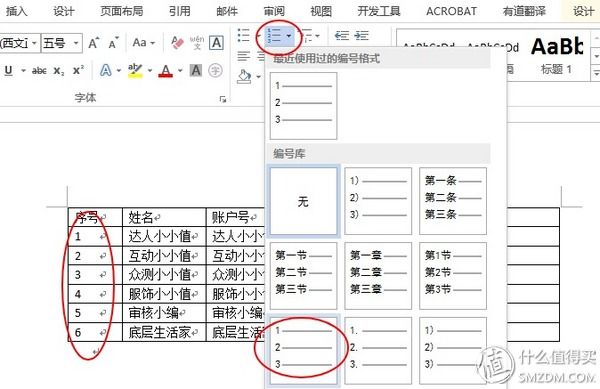600x389 pixels.
Task: Insert an enclosed character (字)
Action: coord(215,70)
